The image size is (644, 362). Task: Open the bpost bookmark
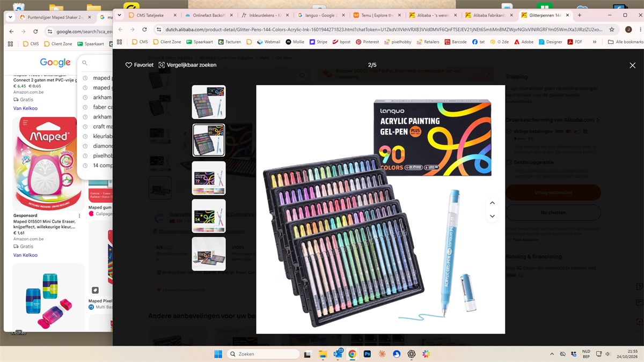pos(341,42)
